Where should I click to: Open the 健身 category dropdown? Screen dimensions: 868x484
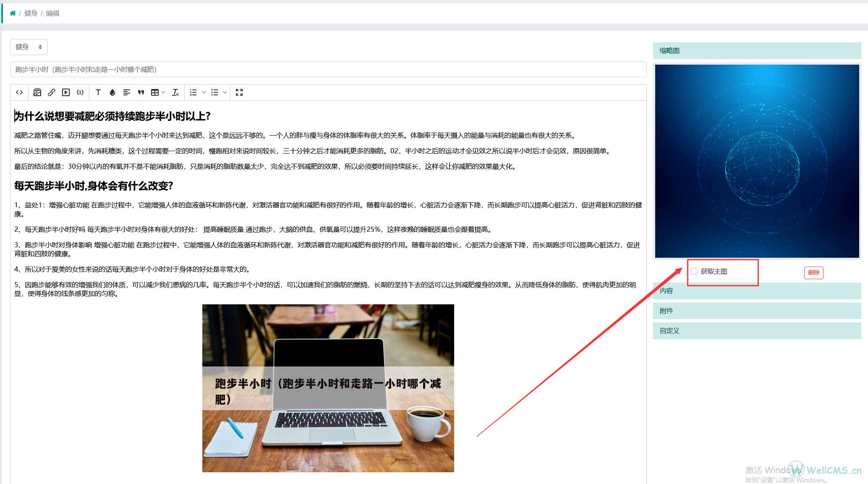click(x=29, y=47)
